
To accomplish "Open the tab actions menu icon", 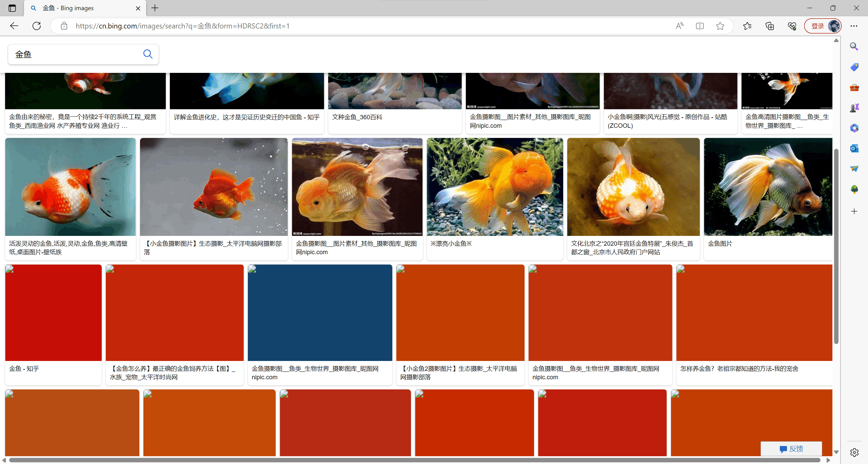I will [x=12, y=8].
